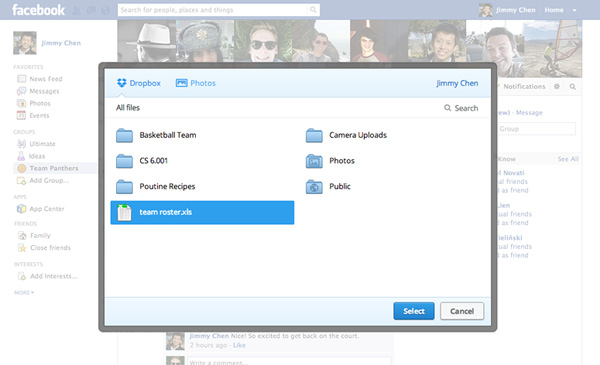Open the Basketball Team folder icon
Viewport: 600px width, 365px height.
[124, 135]
